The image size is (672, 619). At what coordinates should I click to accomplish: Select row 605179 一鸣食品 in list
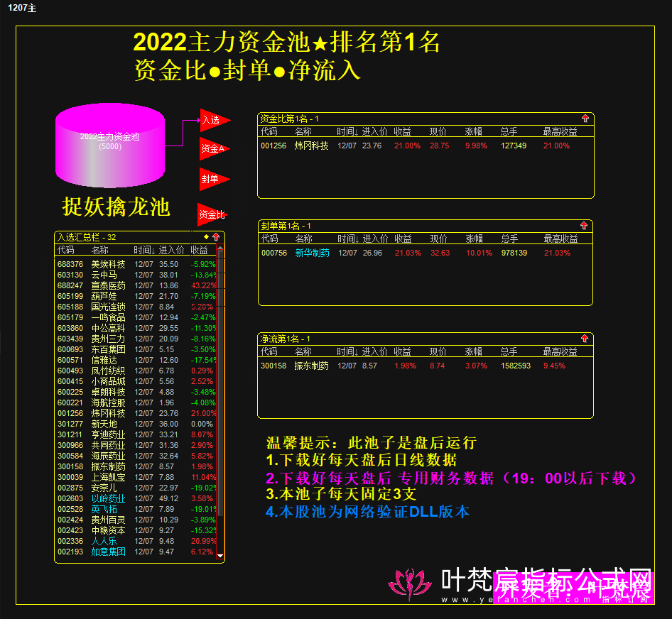pos(136,317)
